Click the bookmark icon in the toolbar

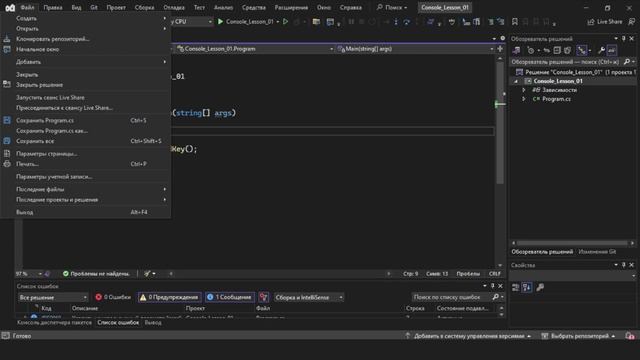(x=515, y=22)
